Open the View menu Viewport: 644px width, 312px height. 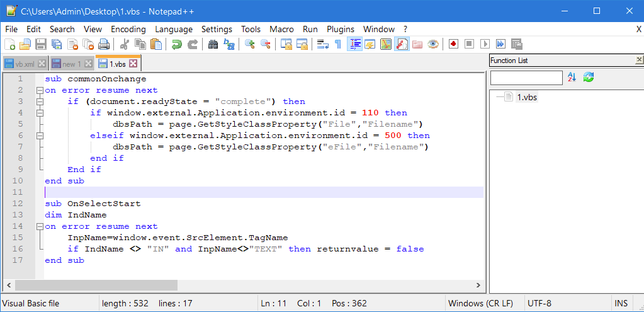[x=93, y=29]
